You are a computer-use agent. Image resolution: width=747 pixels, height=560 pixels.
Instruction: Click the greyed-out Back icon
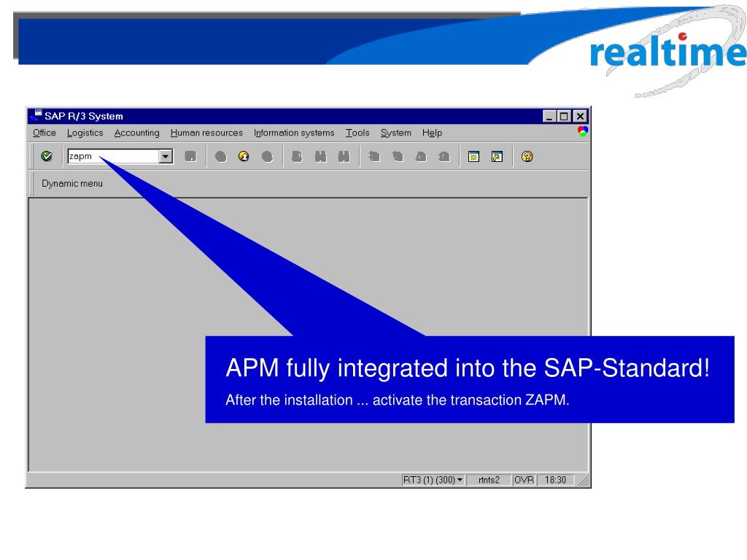(220, 156)
